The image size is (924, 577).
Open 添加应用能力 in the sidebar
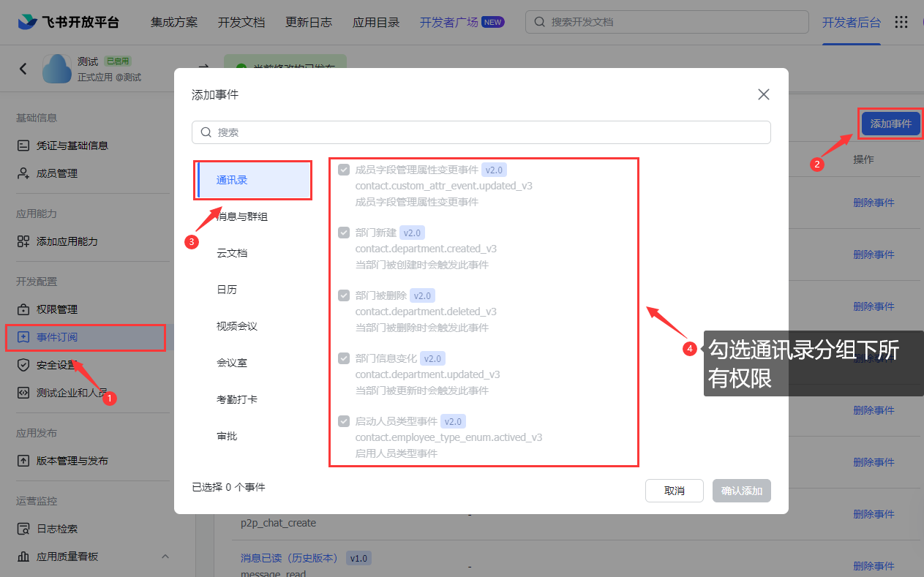67,241
